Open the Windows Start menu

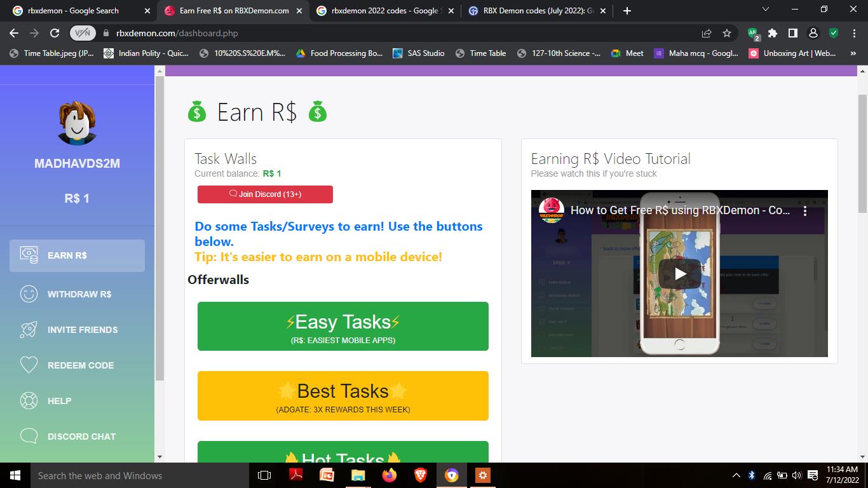coord(15,475)
